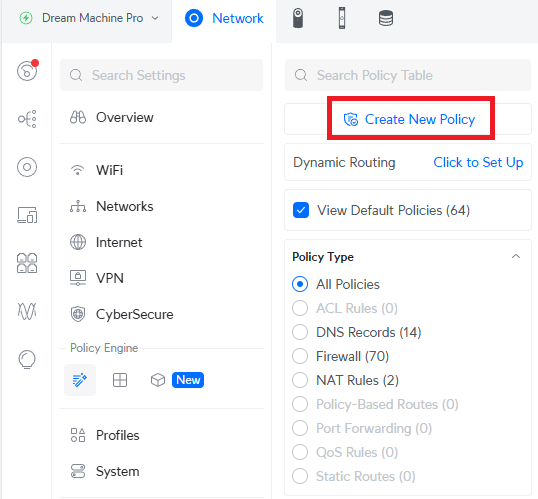
Task: Click the WiFi signal icon
Action: [78, 170]
